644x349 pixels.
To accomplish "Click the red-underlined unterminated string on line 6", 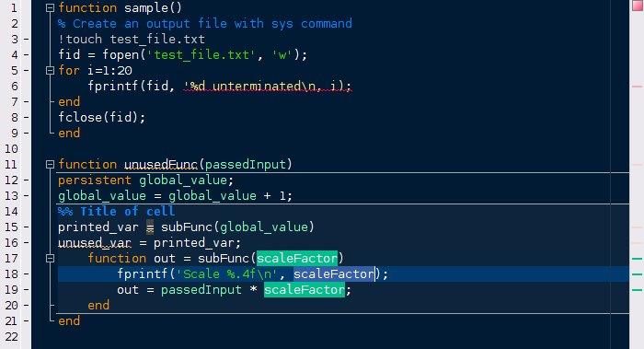I will tap(268, 86).
